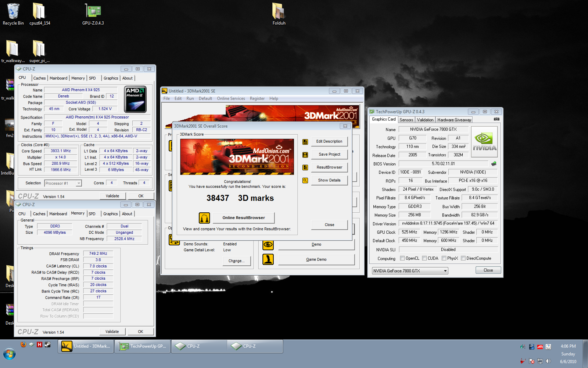The image size is (588, 368).
Task: Switch to Validation tab in GPU-Z
Action: click(425, 120)
